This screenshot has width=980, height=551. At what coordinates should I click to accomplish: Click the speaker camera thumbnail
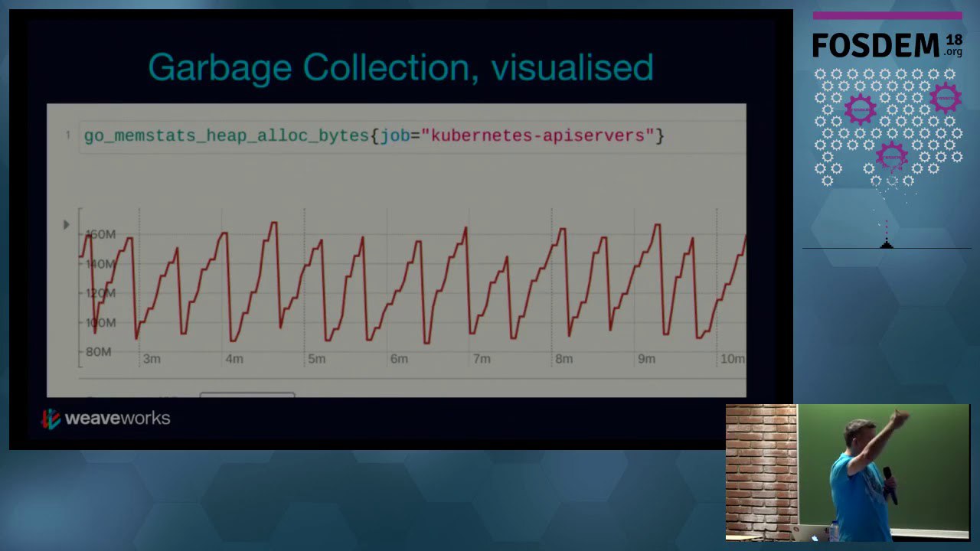coord(848,472)
